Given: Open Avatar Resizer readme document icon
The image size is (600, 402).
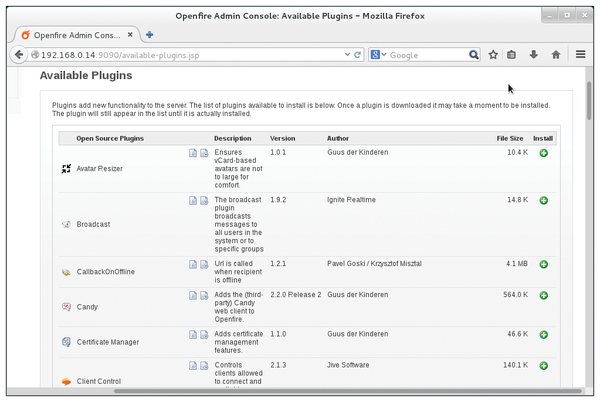Looking at the screenshot, I should (x=193, y=153).
